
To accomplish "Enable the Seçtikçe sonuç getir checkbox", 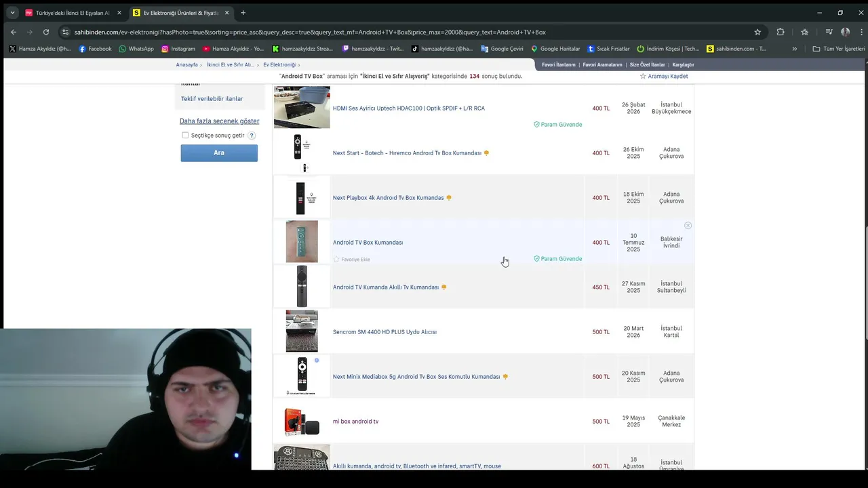I will click(x=185, y=136).
